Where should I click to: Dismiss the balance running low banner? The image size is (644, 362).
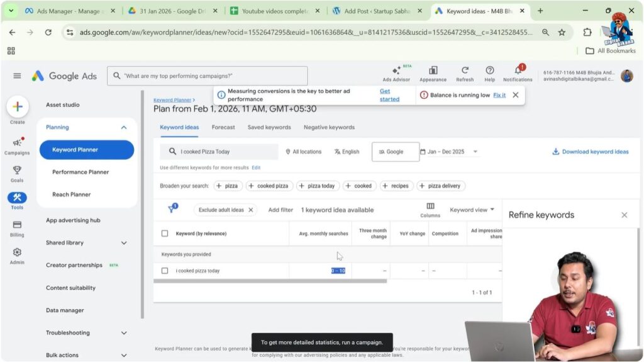(x=516, y=95)
